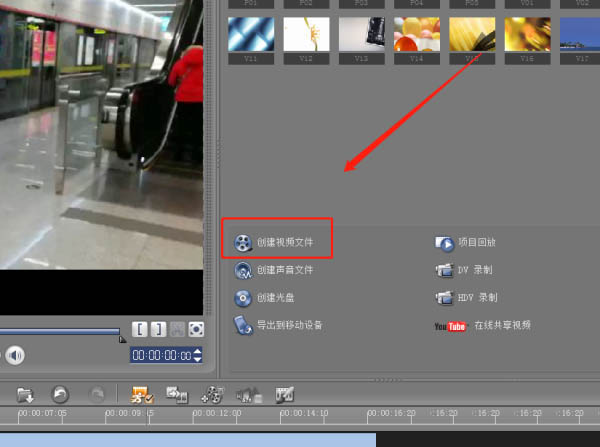The height and width of the screenshot is (447, 600).
Task: Start HDV Recording (HDV 录制)
Action: click(x=466, y=297)
